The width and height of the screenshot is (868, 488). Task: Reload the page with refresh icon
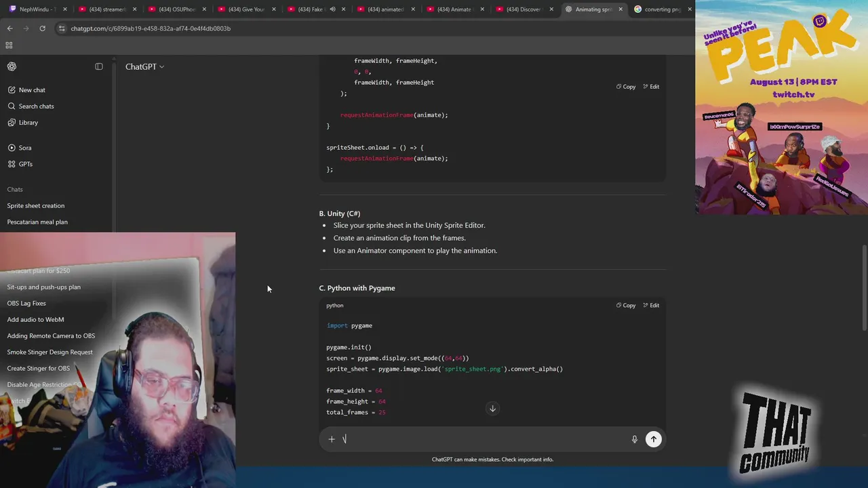point(42,28)
